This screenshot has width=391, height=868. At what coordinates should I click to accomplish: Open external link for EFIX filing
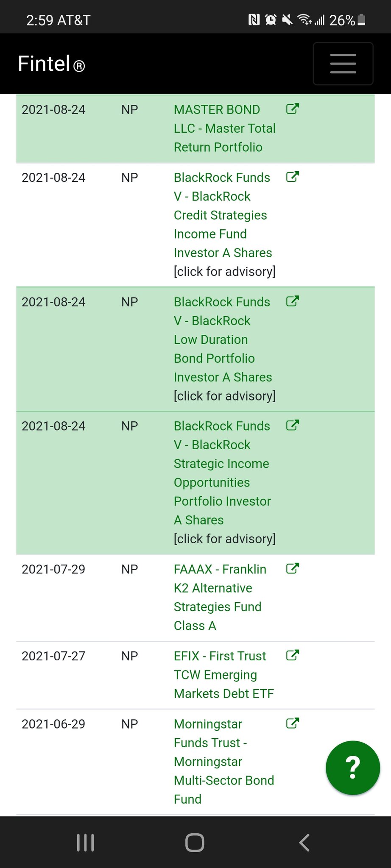[x=293, y=655]
